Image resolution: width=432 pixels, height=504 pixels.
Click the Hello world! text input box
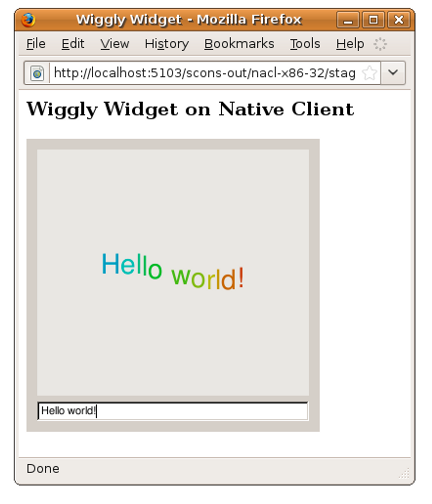173,411
